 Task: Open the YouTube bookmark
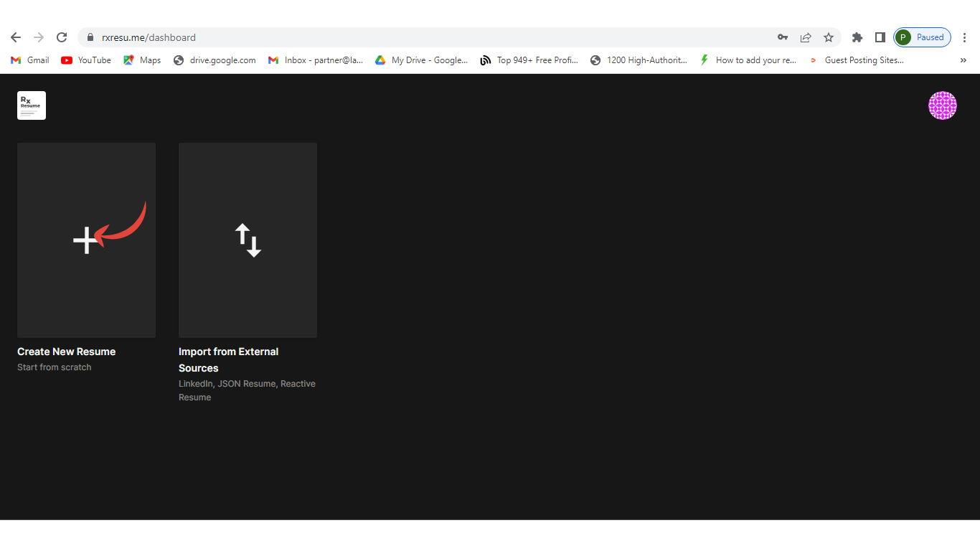[x=86, y=60]
